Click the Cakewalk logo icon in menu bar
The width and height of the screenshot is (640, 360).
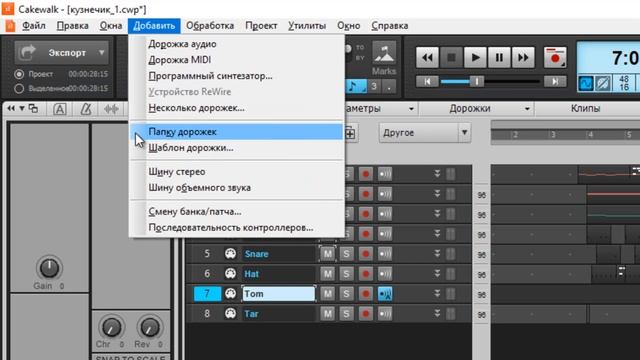click(10, 26)
